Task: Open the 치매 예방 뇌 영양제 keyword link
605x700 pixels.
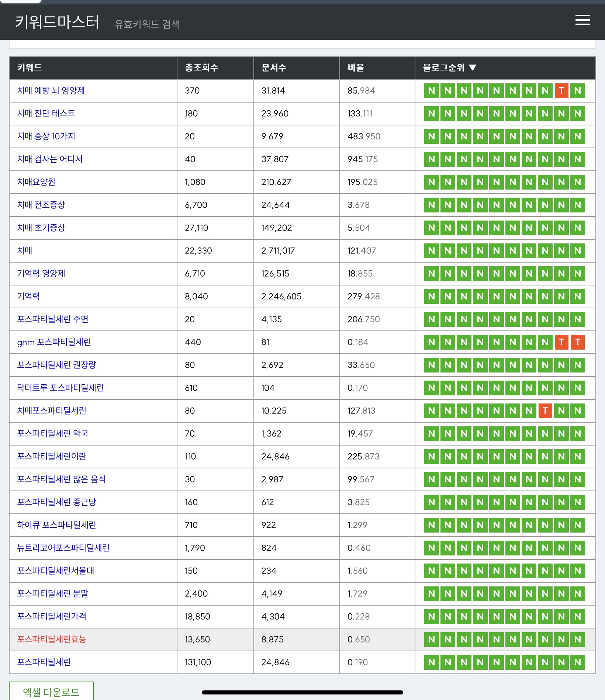Action: 51,90
